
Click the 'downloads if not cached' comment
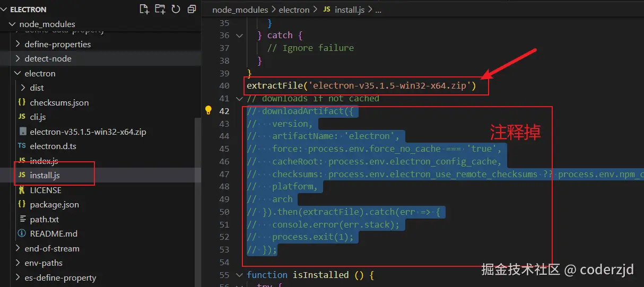pyautogui.click(x=313, y=98)
